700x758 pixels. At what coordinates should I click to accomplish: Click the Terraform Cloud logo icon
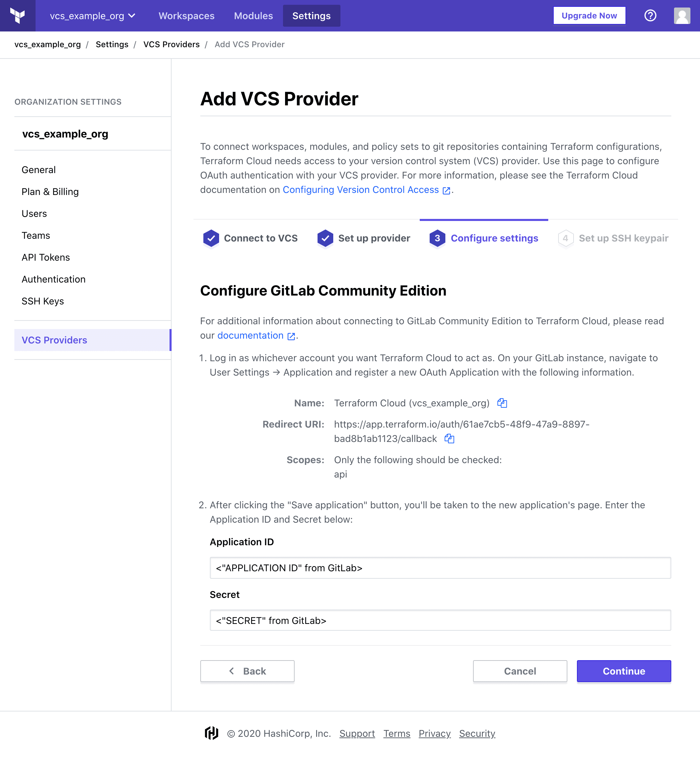tap(18, 16)
